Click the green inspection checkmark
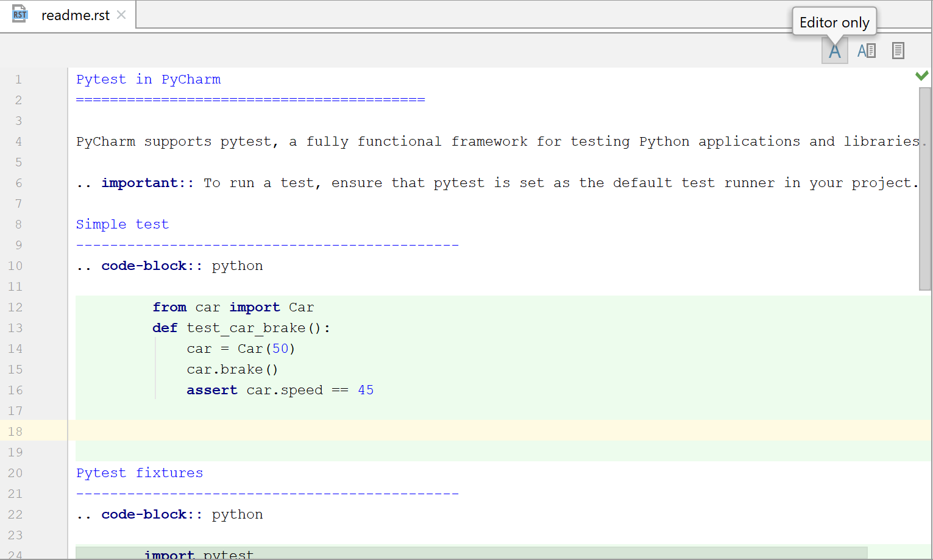The image size is (933, 560). click(921, 76)
